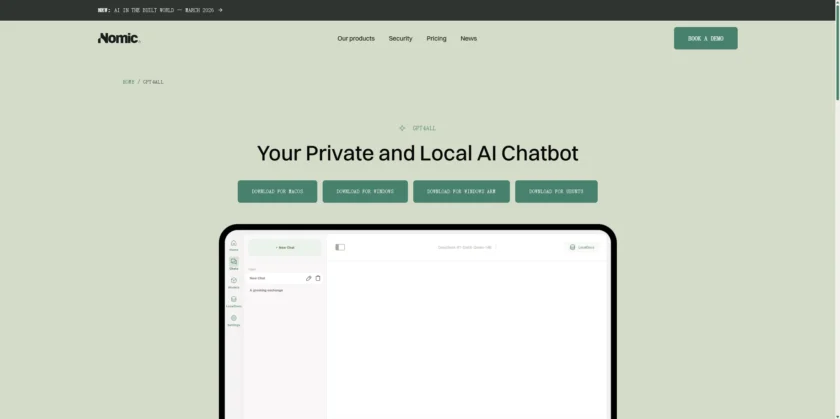The image size is (840, 419).
Task: Click the Home breadcrumb link
Action: click(x=128, y=82)
